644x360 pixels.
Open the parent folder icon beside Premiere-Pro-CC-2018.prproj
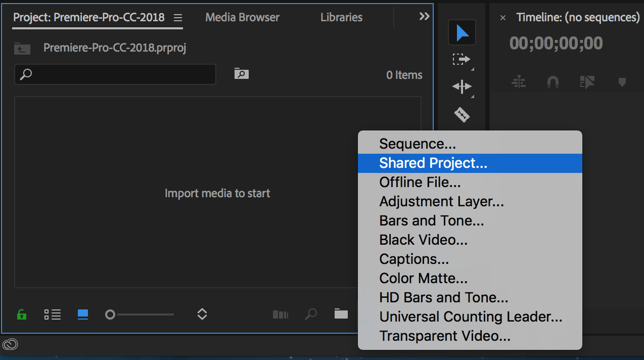[22, 49]
